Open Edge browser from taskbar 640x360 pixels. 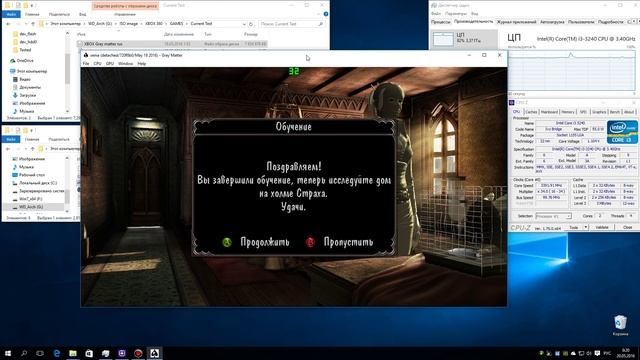point(57,353)
